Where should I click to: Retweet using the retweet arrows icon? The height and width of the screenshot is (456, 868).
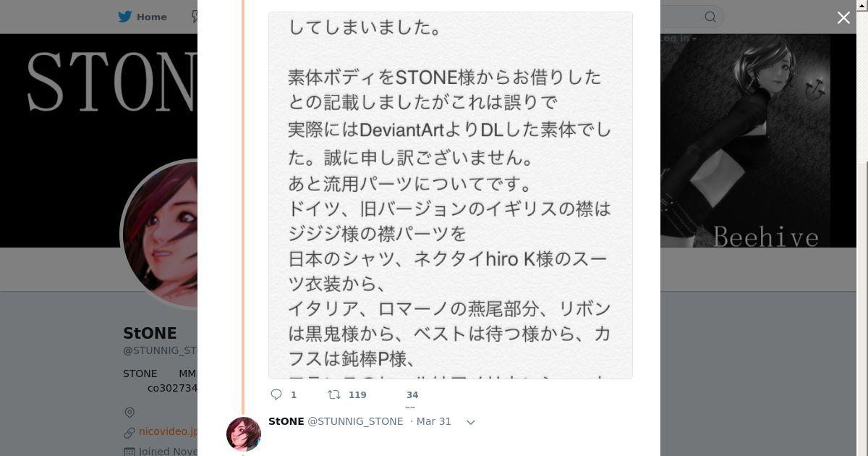(x=334, y=394)
